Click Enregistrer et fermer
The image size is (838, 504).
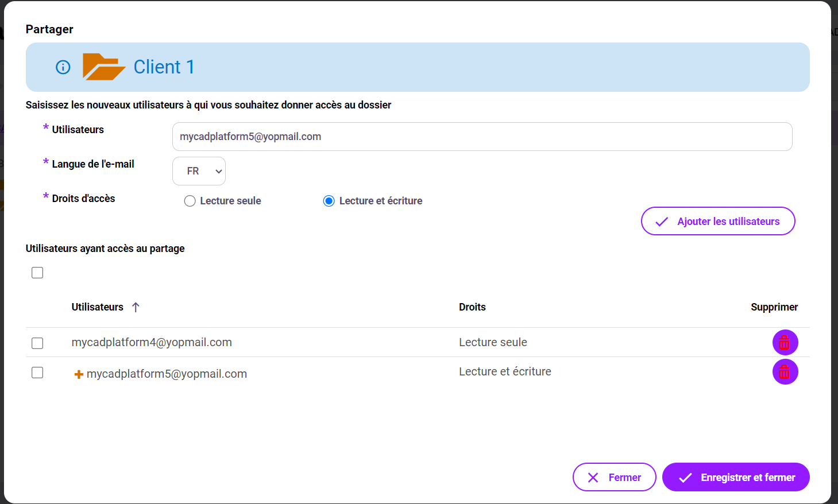(736, 477)
